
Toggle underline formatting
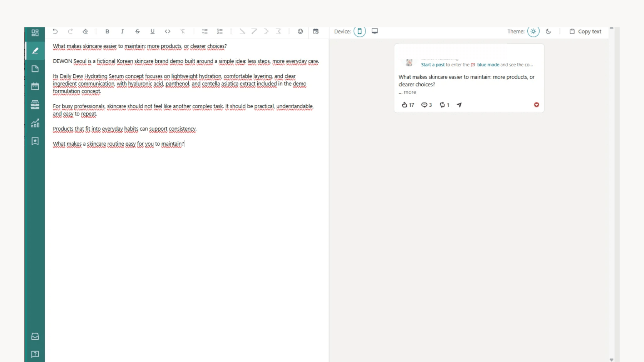153,32
